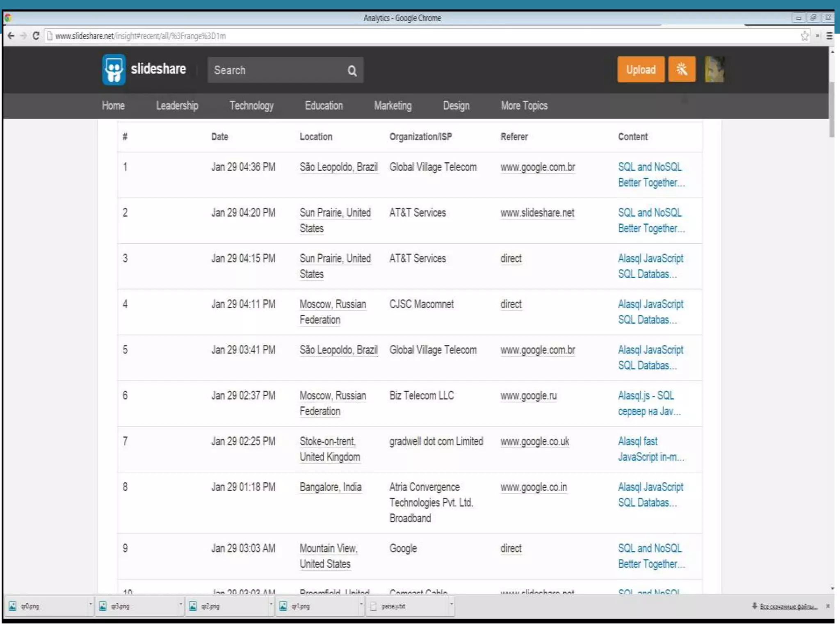
Task: Select gradwell dot com Limited cell
Action: pyautogui.click(x=436, y=441)
